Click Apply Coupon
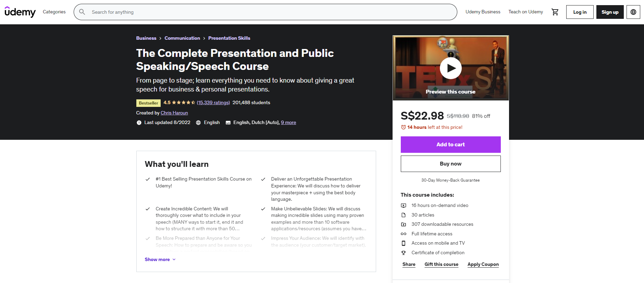 pyautogui.click(x=483, y=264)
